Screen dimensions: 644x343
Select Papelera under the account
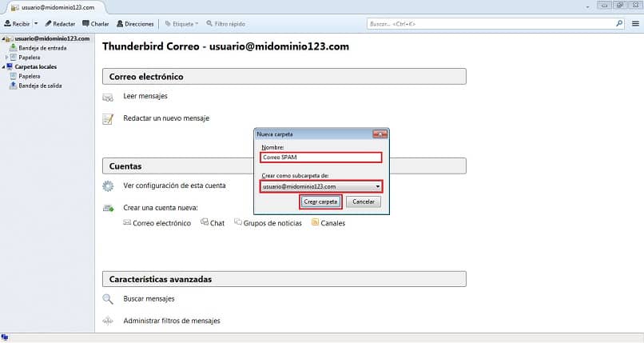pyautogui.click(x=29, y=58)
